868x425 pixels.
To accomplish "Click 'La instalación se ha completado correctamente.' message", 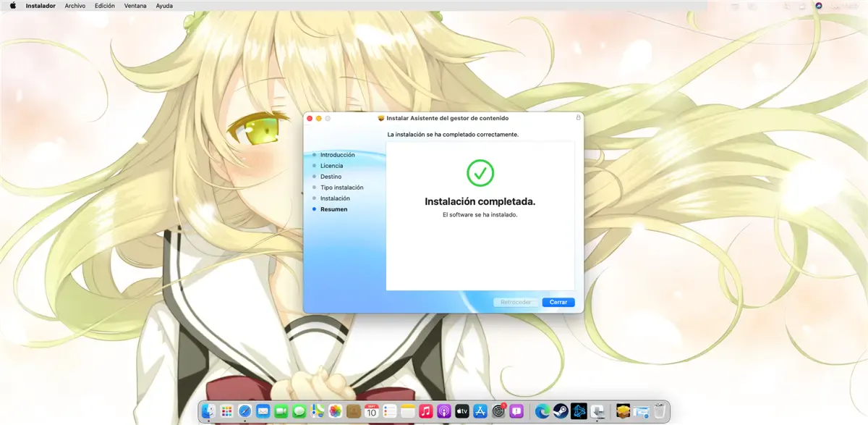I will (454, 134).
